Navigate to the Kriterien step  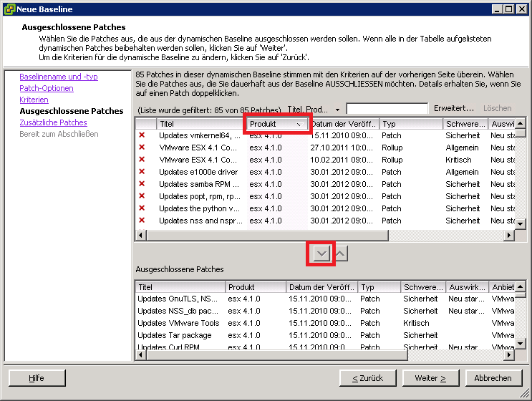(x=34, y=100)
